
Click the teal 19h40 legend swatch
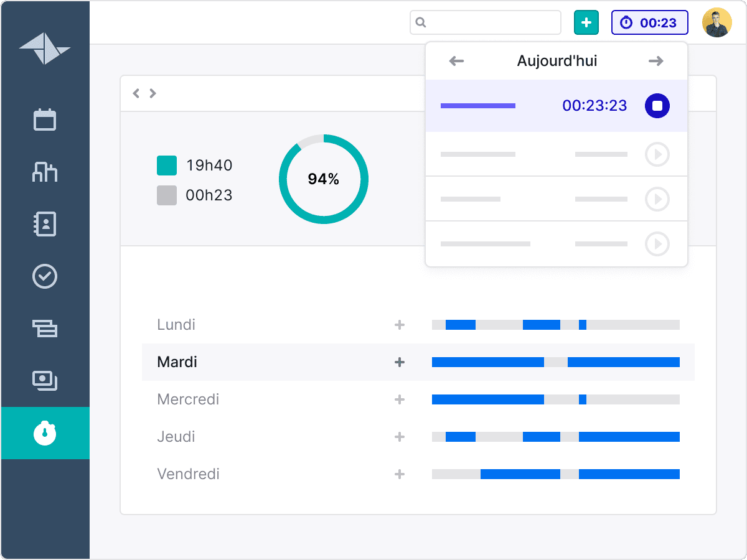(x=167, y=165)
